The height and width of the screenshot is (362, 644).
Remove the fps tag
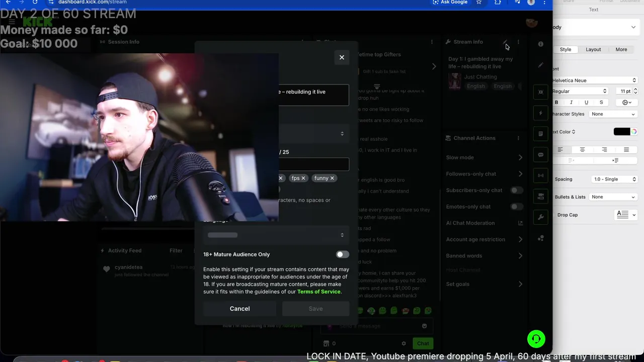coord(303,178)
